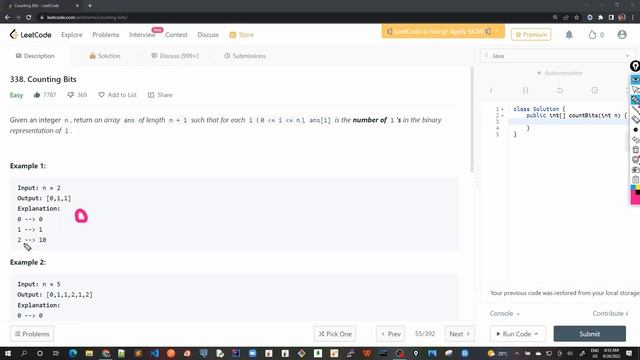The height and width of the screenshot is (360, 640).
Task: Click the description panel vertical scrollbar
Action: coord(472,120)
